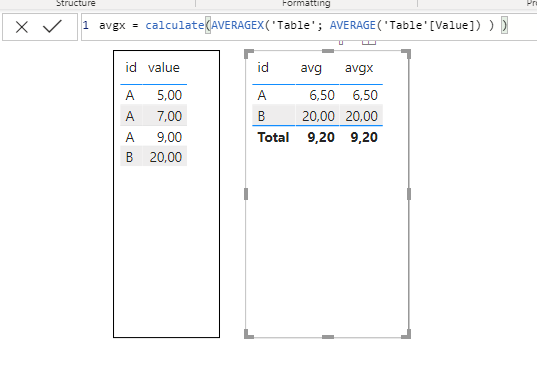Grab the top-left resize handle of selected visual
Screen dimensions: 537x369
(249, 54)
